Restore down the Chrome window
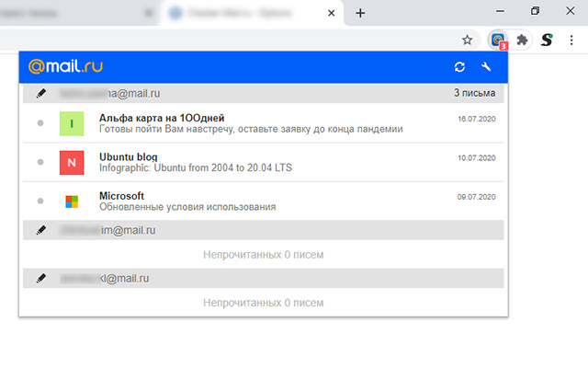588x368 pixels. pos(535,11)
